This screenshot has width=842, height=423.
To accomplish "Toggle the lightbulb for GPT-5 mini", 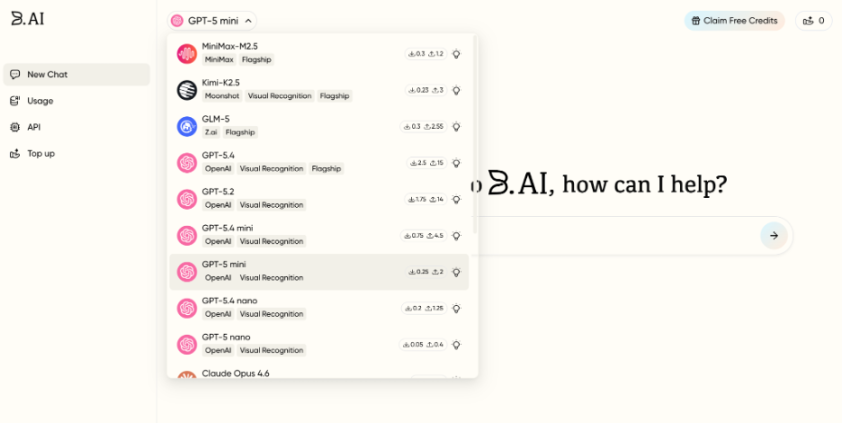I will point(456,272).
